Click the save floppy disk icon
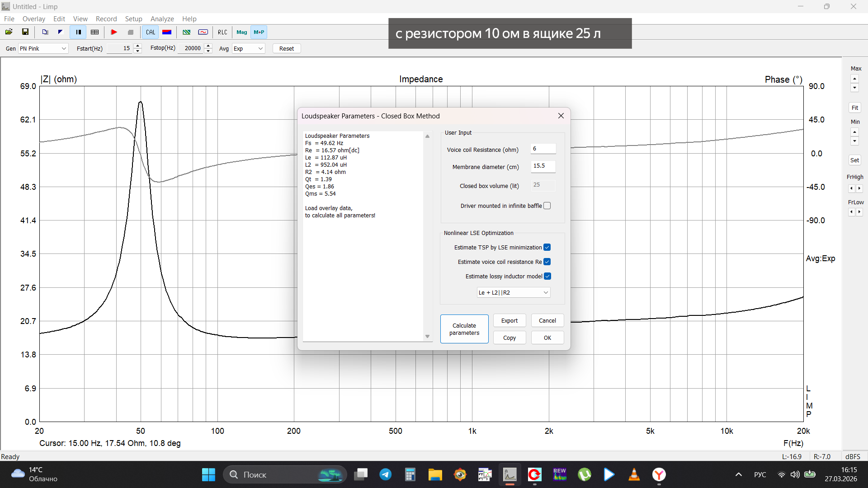This screenshot has width=868, height=488. (x=25, y=32)
